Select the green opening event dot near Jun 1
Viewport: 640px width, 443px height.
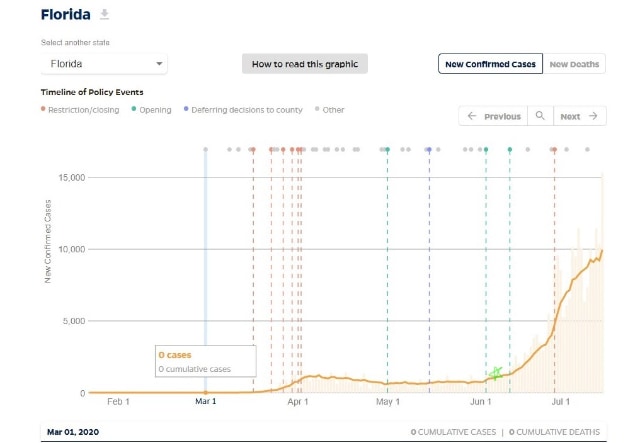486,150
